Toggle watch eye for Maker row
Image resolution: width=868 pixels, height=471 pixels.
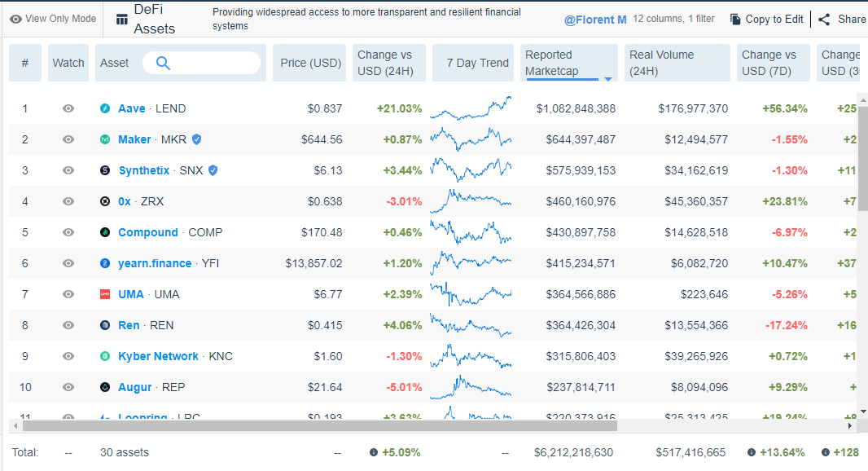point(68,139)
